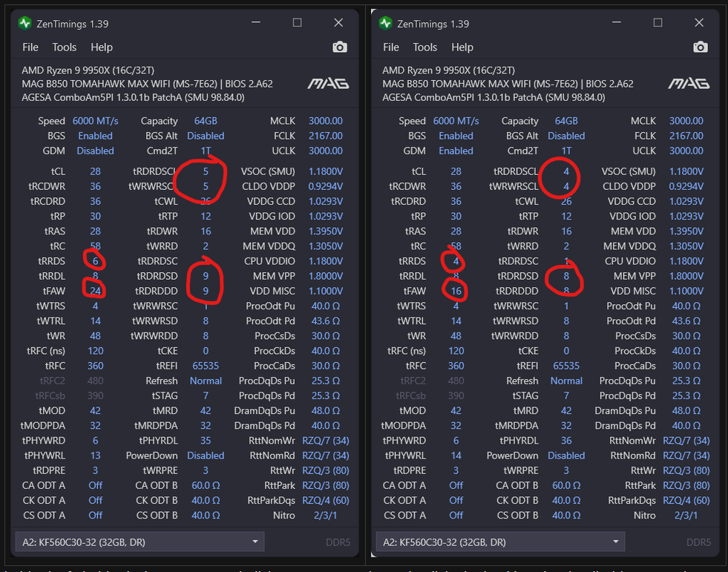The image size is (728, 572).
Task: Click the camera screenshot icon in left ZenTimings window
Action: (x=340, y=47)
